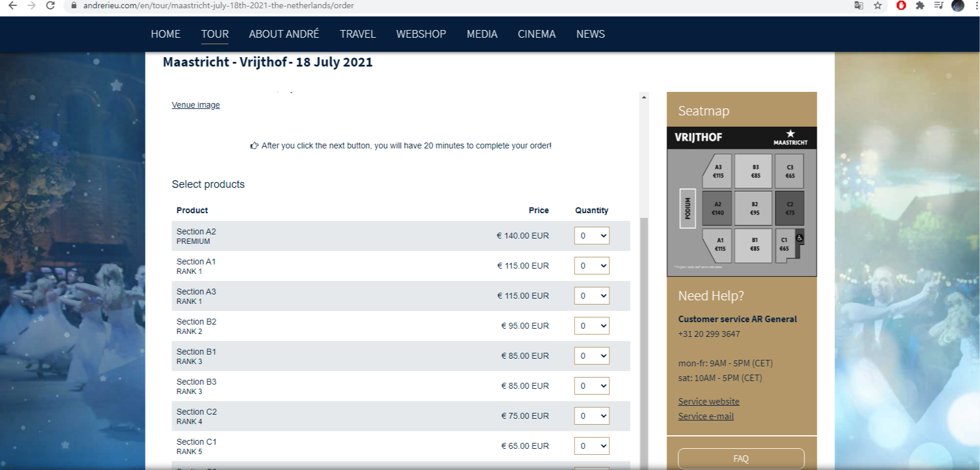
Task: Open quantity dropdown for Section C1
Action: pos(592,446)
